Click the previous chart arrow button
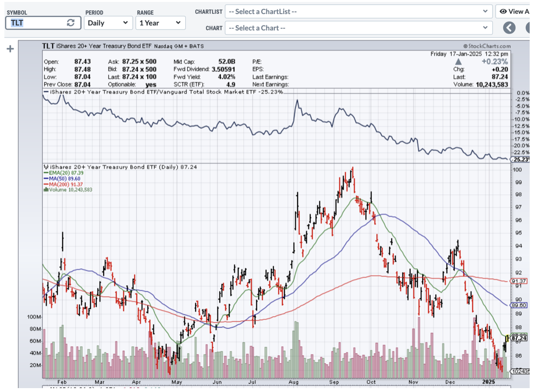535x392 pixels. tap(509, 28)
